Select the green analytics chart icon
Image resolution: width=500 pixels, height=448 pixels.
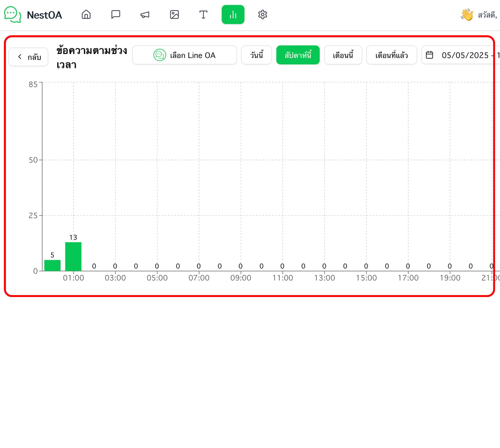click(233, 14)
